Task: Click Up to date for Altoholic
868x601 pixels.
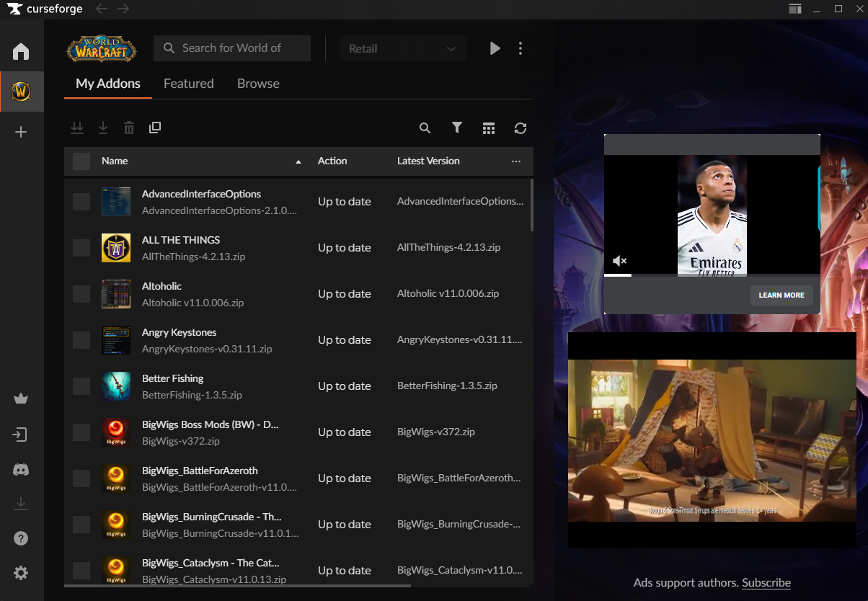Action: pos(345,294)
